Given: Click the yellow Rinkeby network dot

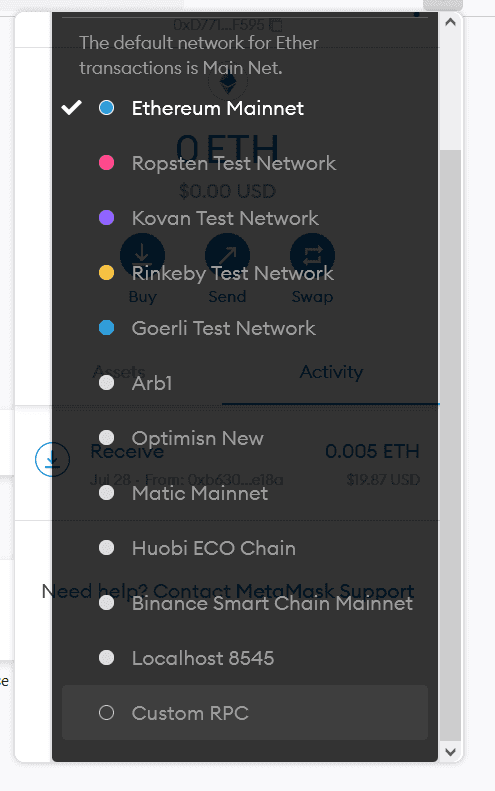Looking at the screenshot, I should 106,272.
